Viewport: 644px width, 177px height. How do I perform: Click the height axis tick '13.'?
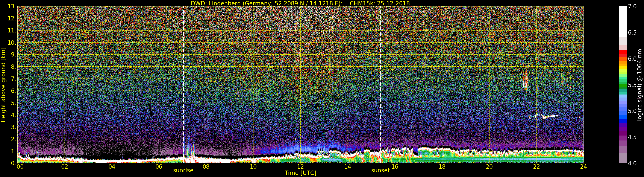pos(12,6)
